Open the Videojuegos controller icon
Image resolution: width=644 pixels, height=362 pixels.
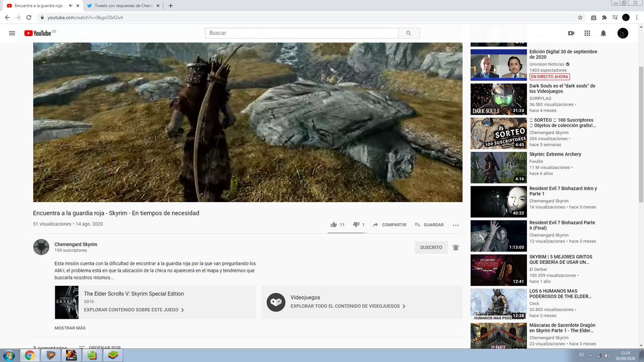click(276, 302)
